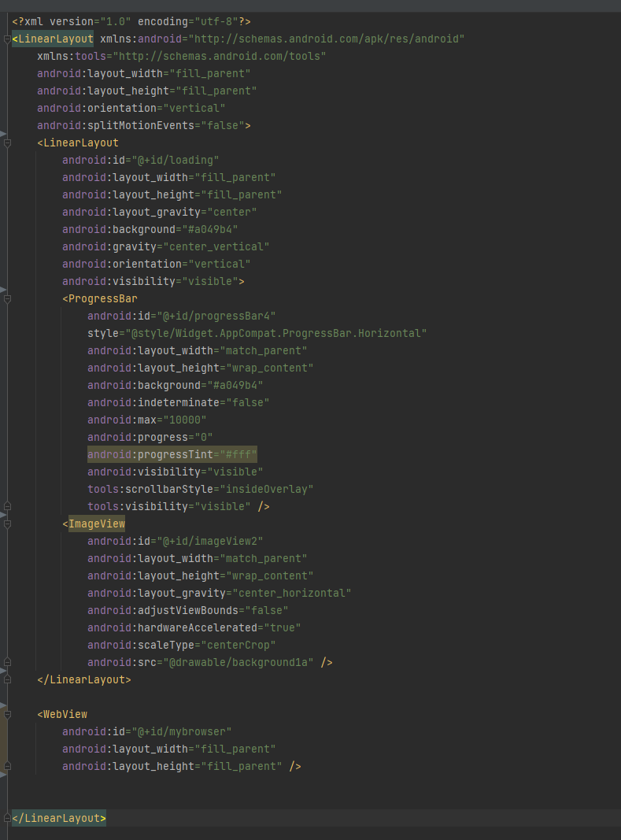The image size is (621, 840).
Task: Click the xmlns:tools schema URL line
Action: tap(182, 56)
